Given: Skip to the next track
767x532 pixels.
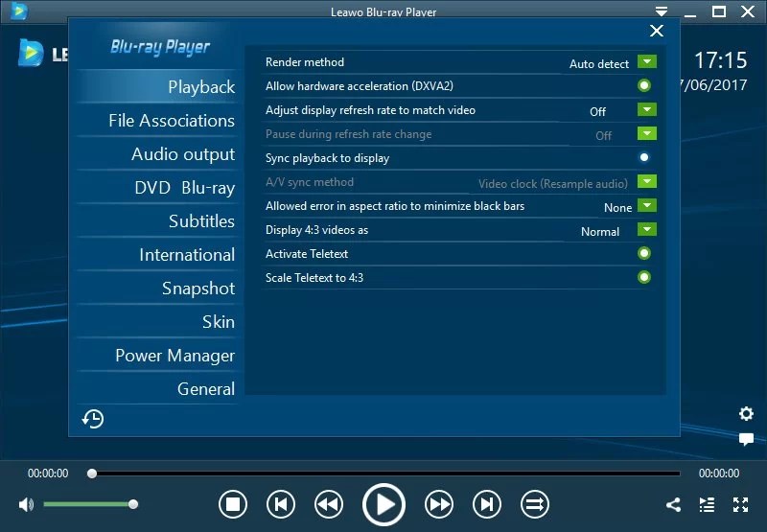Looking at the screenshot, I should pyautogui.click(x=487, y=504).
